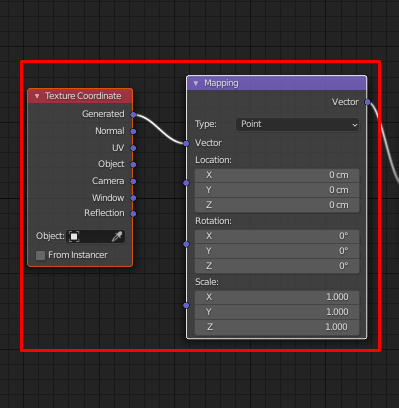Click the Camera output socket
The image size is (399, 408).
133,181
